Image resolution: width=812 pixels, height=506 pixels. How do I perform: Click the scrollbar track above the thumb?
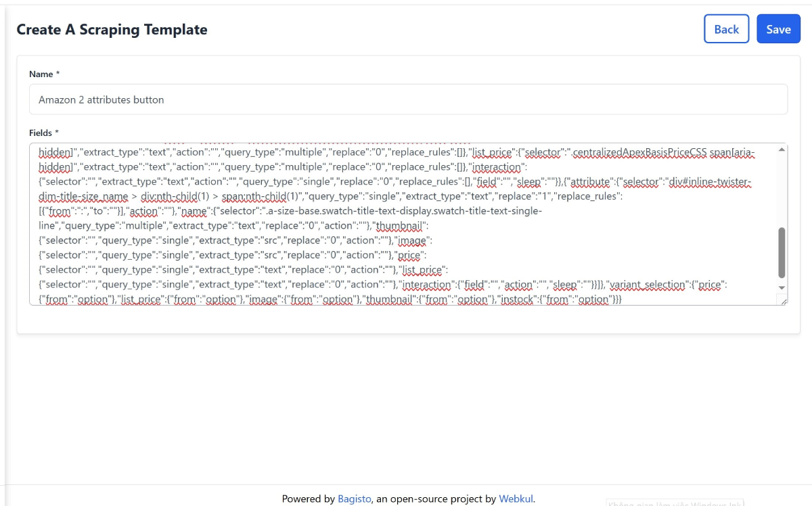coord(782,189)
